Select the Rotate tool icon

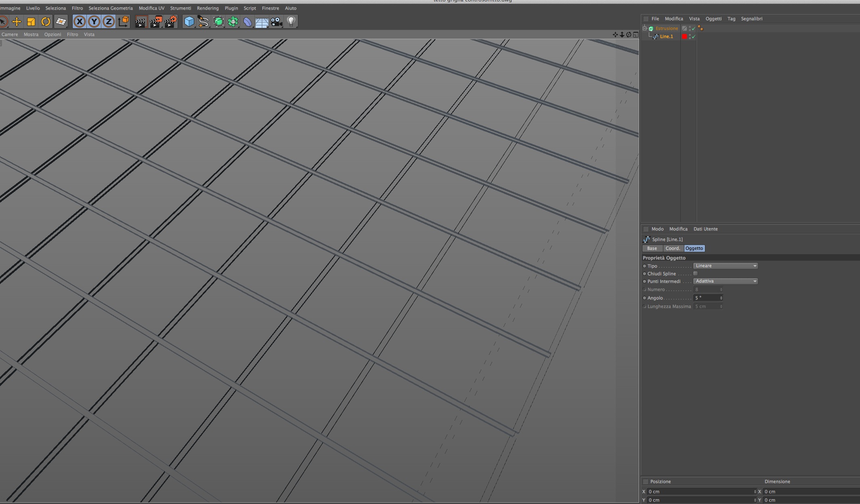tap(46, 21)
